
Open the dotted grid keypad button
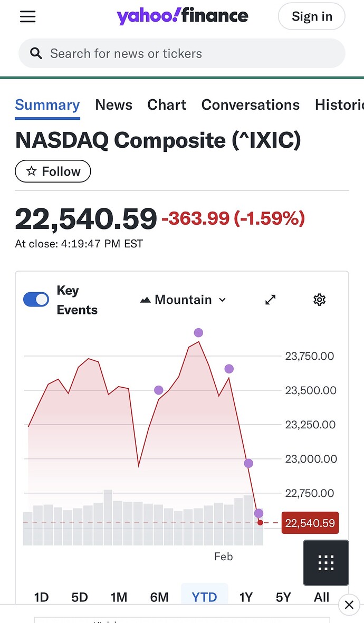(325, 563)
